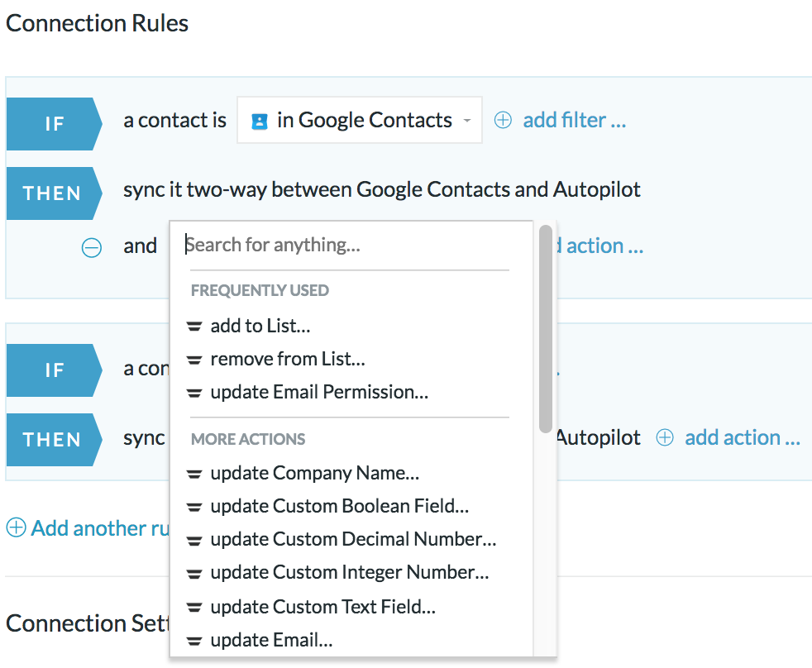Click icon beside 'update Custom Text Field...'
Screen dimensions: 812x668
194,608
